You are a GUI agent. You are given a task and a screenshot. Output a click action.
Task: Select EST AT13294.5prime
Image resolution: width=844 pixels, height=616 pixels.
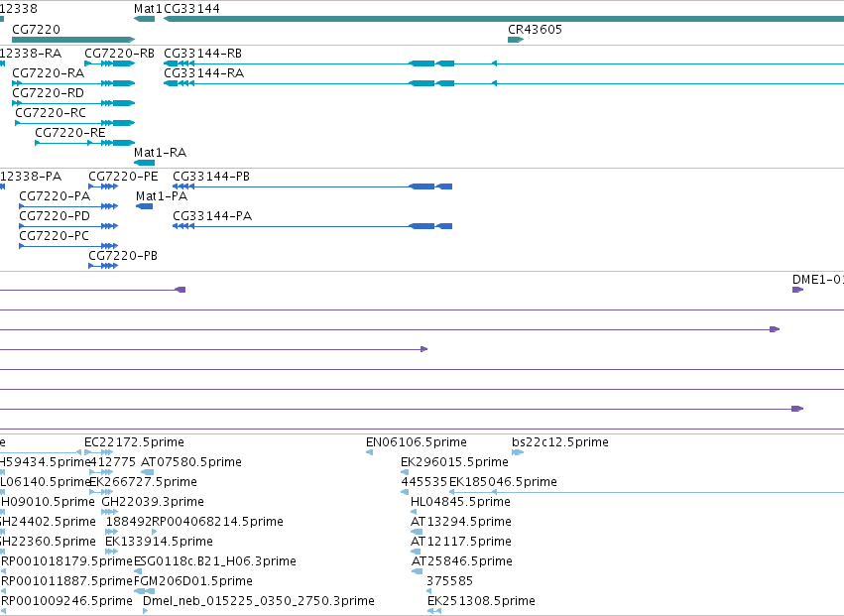point(461,523)
